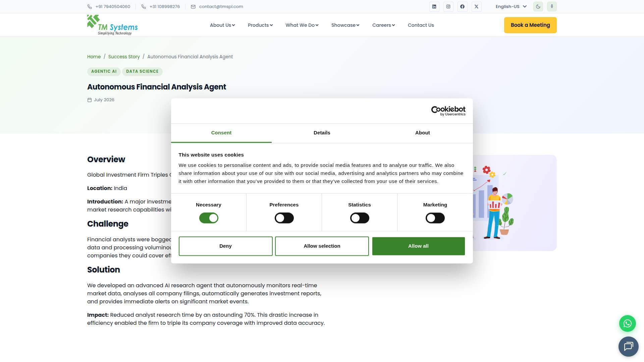The height and width of the screenshot is (362, 644).
Task: Open the Facebook social icon
Action: tap(462, 7)
